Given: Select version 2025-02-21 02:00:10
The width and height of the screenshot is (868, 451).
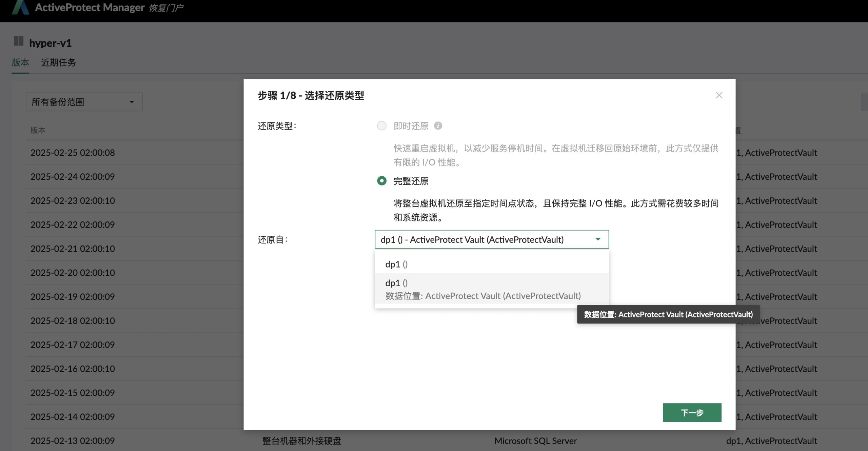Looking at the screenshot, I should click(73, 249).
